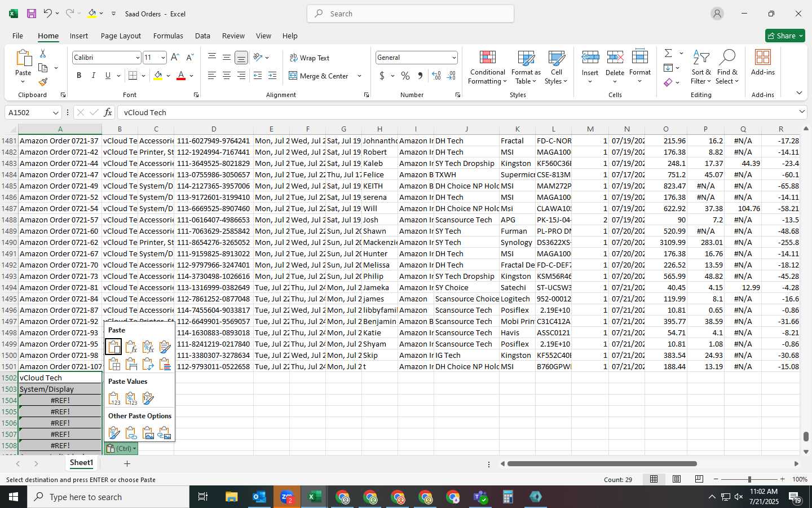Viewport: 812px width, 508px height.
Task: Click the Insert Function fx button
Action: coord(108,112)
